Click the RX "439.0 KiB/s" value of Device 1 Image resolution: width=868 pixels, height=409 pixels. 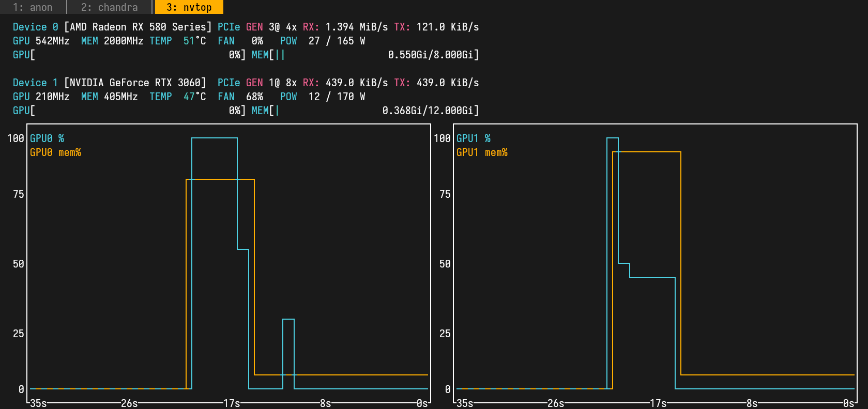click(357, 83)
